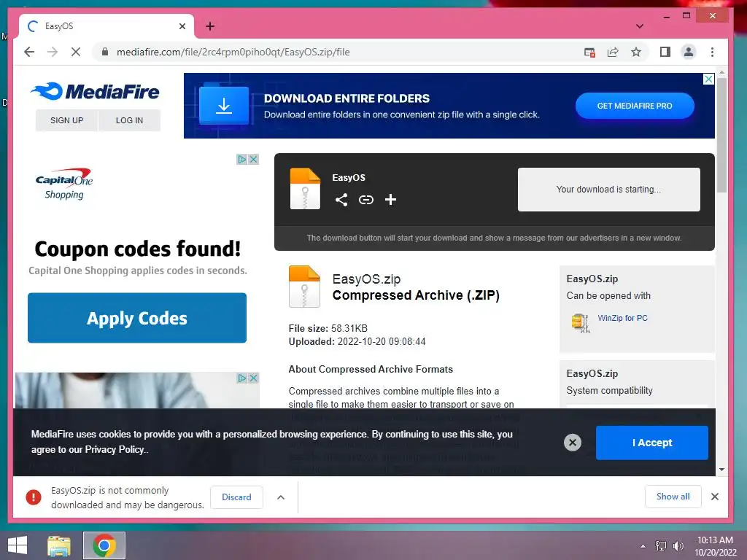
Task: Open the tab search chevron
Action: pyautogui.click(x=640, y=26)
